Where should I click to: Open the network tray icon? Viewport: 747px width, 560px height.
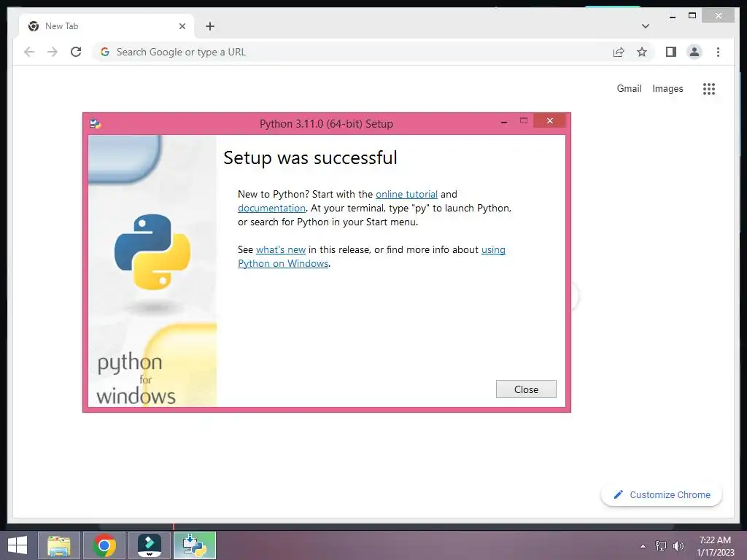(661, 546)
